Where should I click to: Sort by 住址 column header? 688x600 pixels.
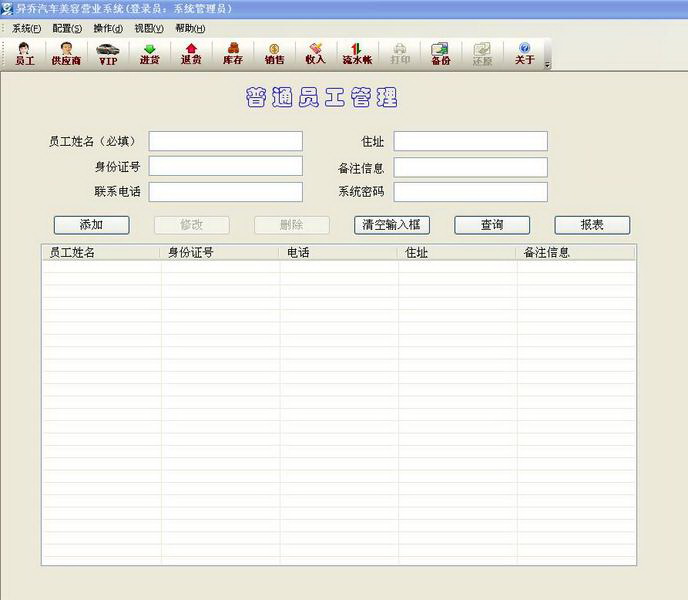[x=457, y=253]
